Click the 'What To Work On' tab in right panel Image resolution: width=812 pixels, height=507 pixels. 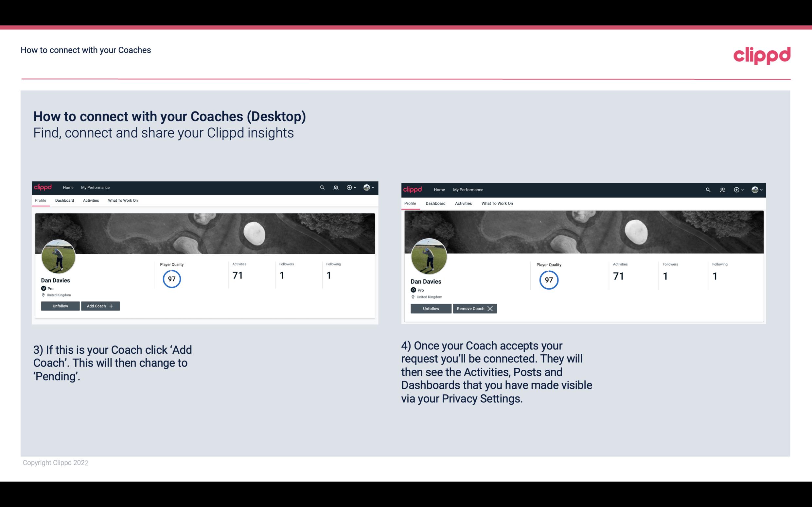496,203
